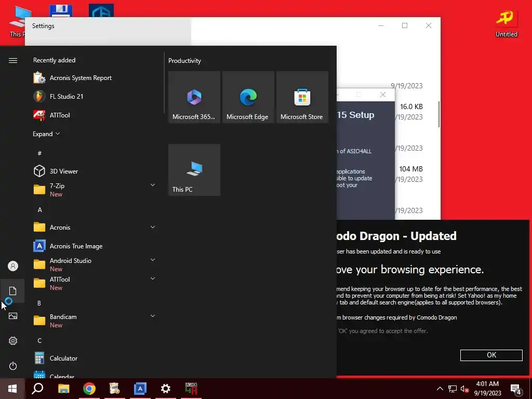This screenshot has width=532, height=399.
Task: Open Untitled desktop shortcut
Action: point(506,23)
